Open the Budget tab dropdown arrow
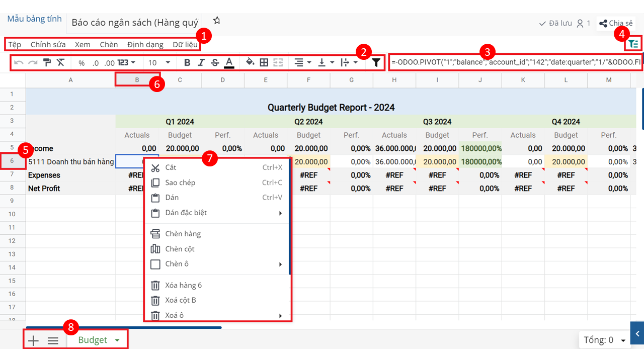 click(117, 340)
